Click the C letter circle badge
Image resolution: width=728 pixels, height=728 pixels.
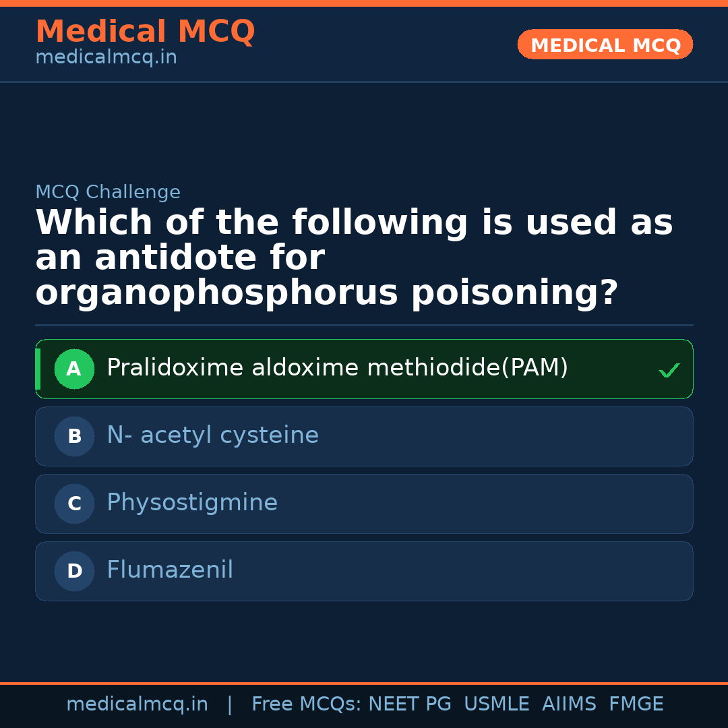pos(74,504)
